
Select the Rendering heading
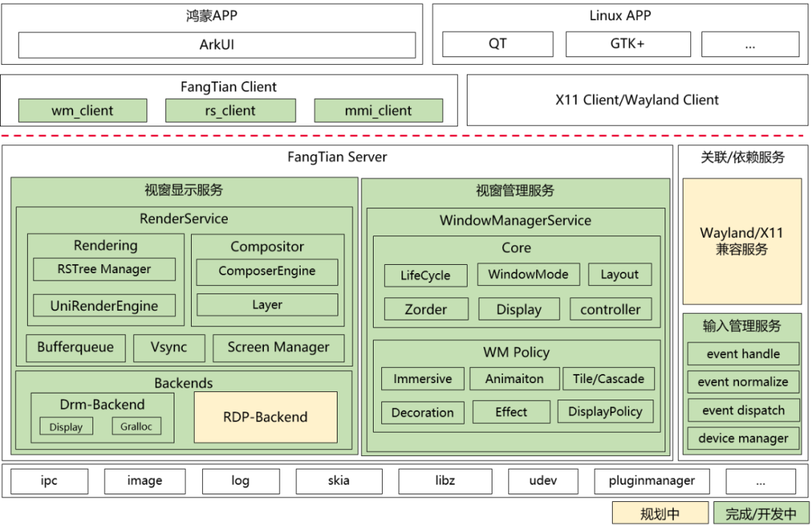click(x=106, y=245)
